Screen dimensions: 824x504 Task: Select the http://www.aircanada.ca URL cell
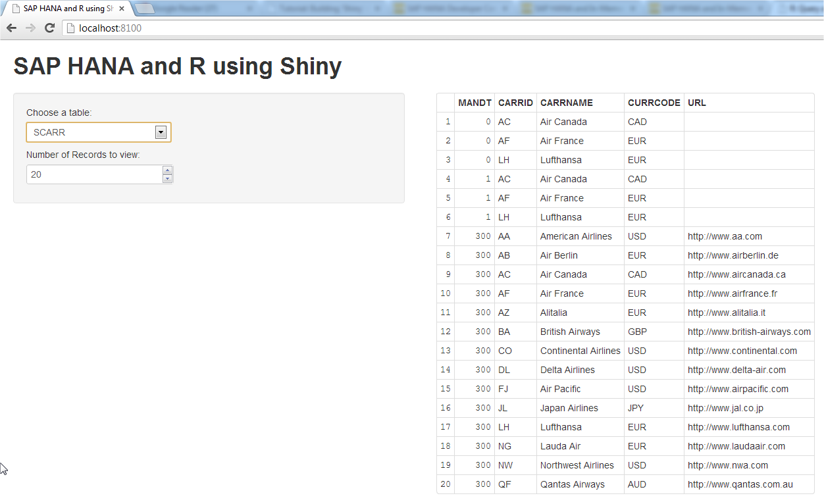tap(749, 274)
